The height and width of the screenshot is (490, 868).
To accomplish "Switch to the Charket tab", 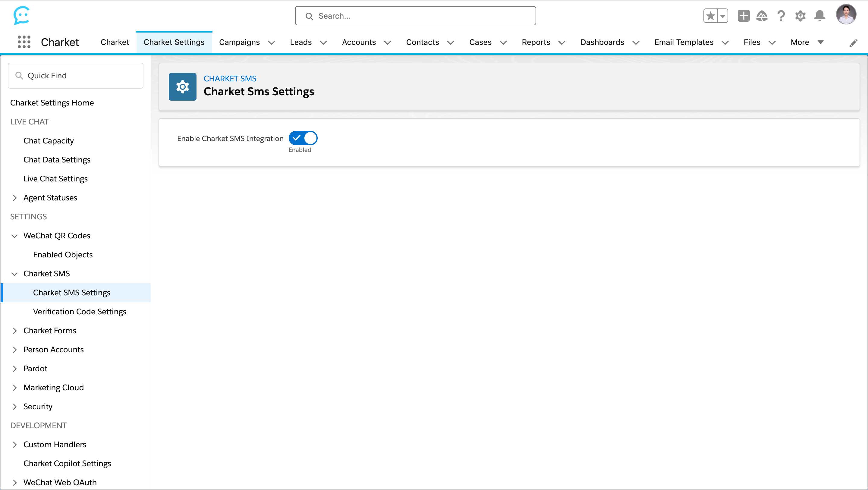I will pyautogui.click(x=115, y=42).
